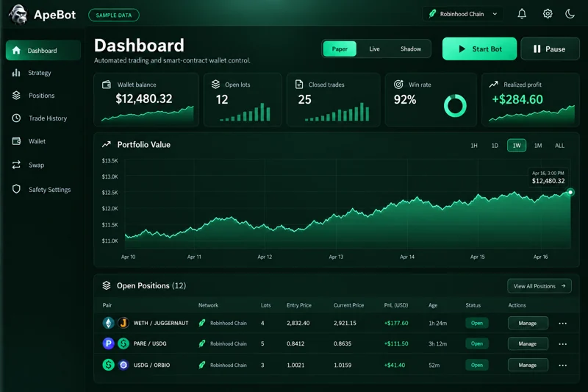The width and height of the screenshot is (588, 392).
Task: Click PnL value +$111.50
Action: [x=396, y=343]
